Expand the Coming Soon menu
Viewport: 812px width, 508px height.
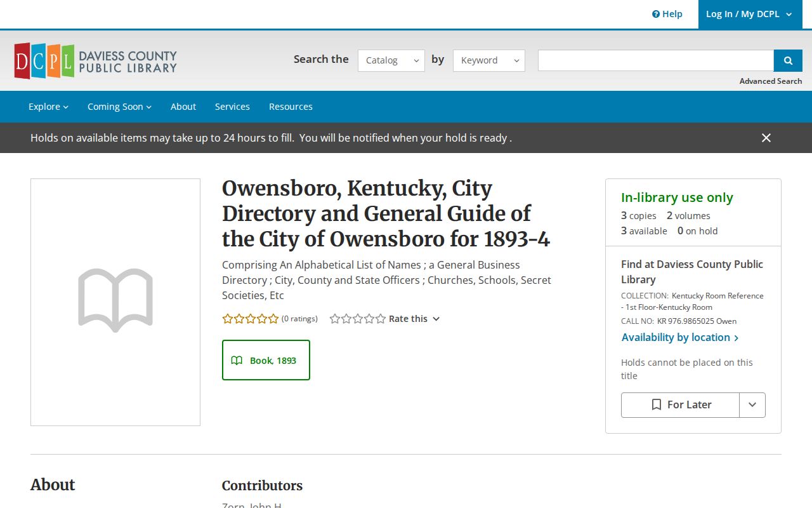coord(119,107)
